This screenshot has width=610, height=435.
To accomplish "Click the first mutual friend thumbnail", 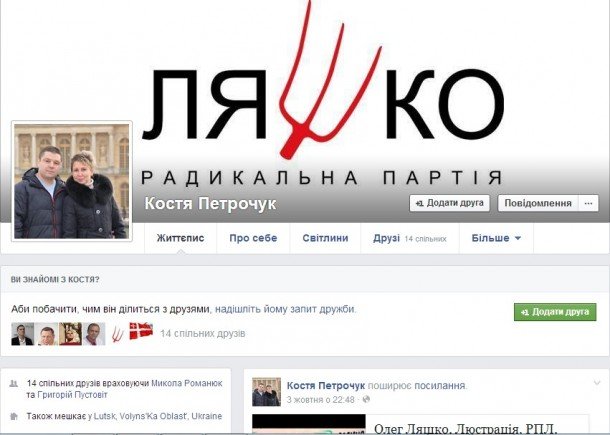I will click(x=23, y=334).
